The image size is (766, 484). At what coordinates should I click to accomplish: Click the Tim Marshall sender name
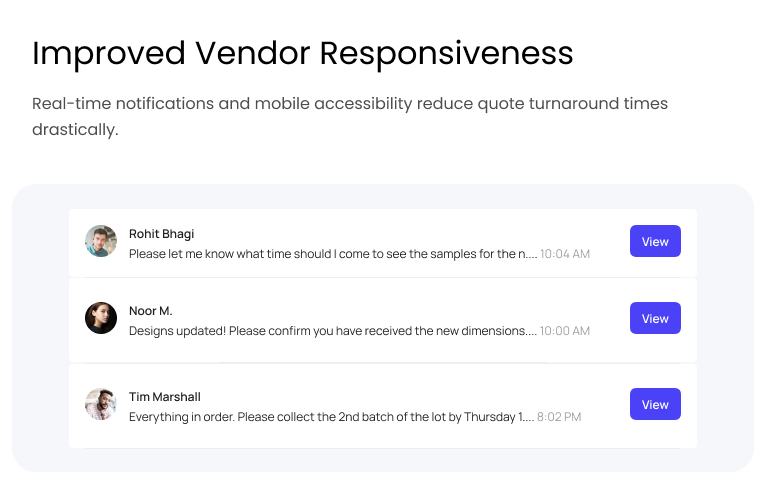165,397
